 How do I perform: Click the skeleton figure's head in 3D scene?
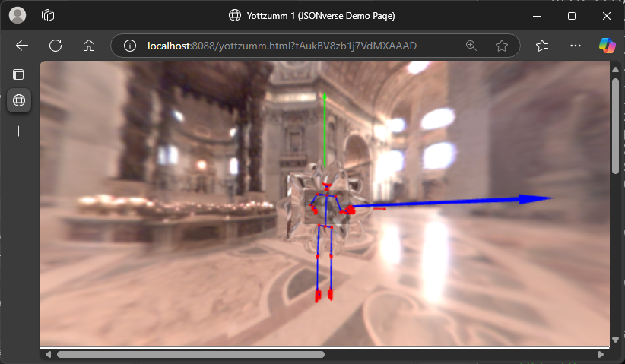(x=327, y=185)
